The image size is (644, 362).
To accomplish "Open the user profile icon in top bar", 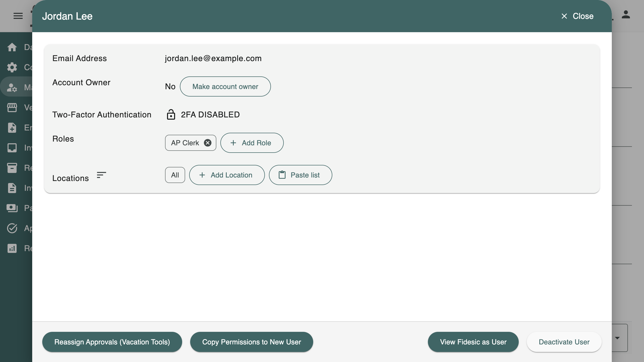I will (x=626, y=15).
